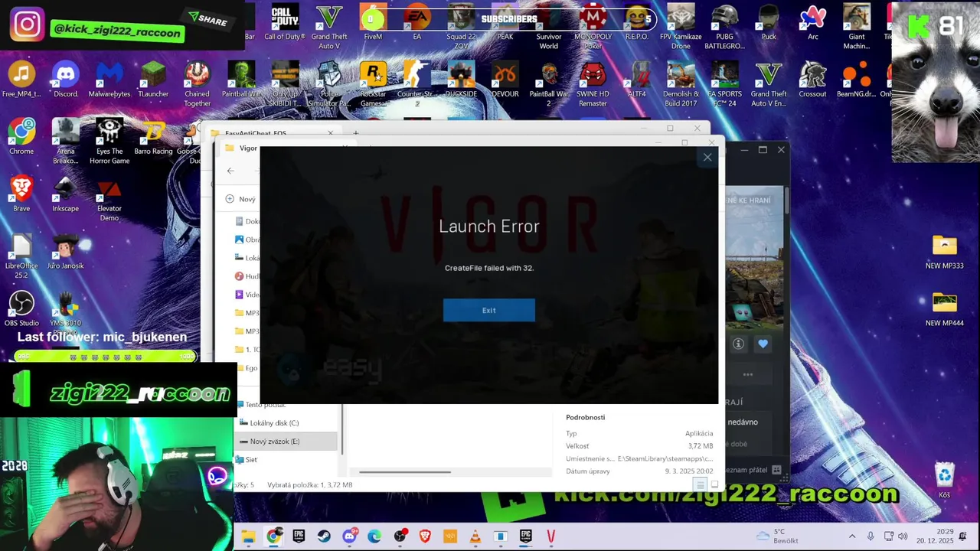Go back in the Vigor Explorer window
The height and width of the screenshot is (551, 980).
coord(230,171)
